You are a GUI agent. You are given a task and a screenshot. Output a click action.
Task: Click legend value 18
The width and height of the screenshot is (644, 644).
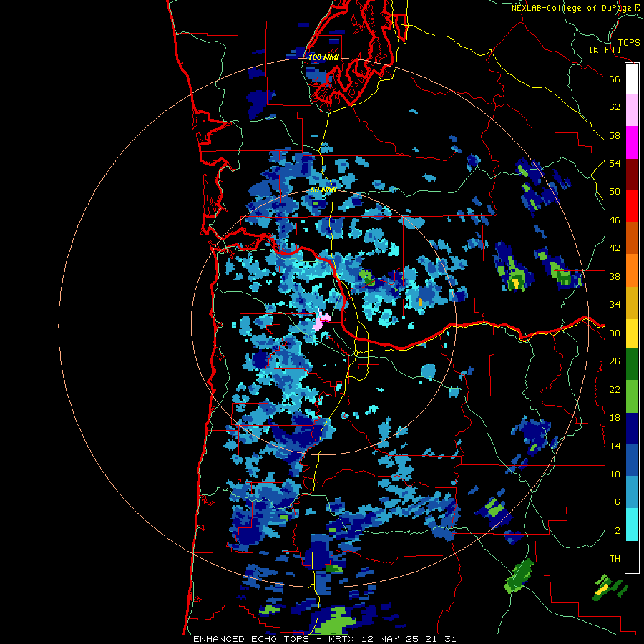(x=615, y=418)
